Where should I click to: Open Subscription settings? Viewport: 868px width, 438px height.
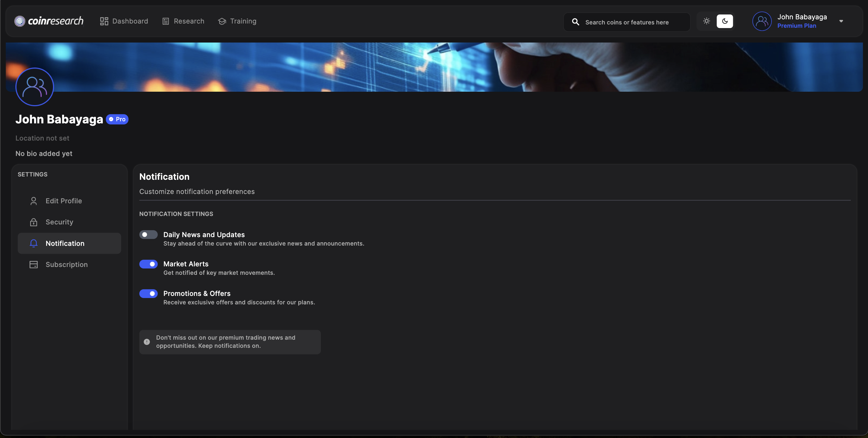[x=69, y=265]
